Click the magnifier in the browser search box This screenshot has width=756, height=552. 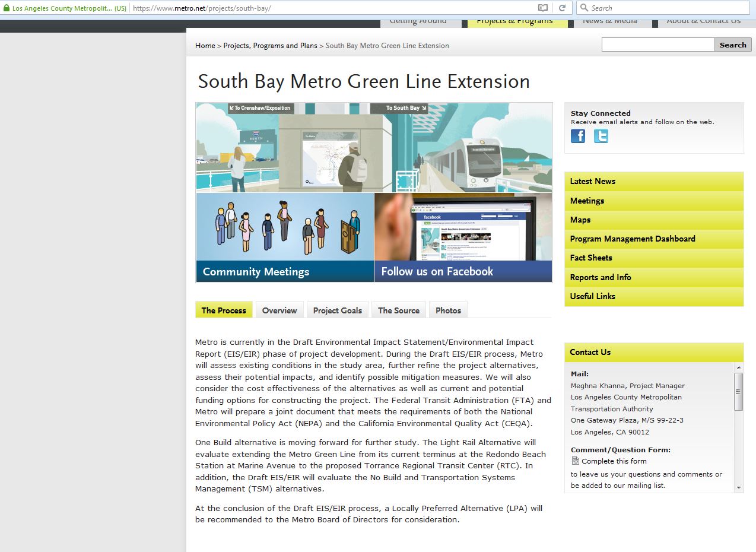point(585,8)
